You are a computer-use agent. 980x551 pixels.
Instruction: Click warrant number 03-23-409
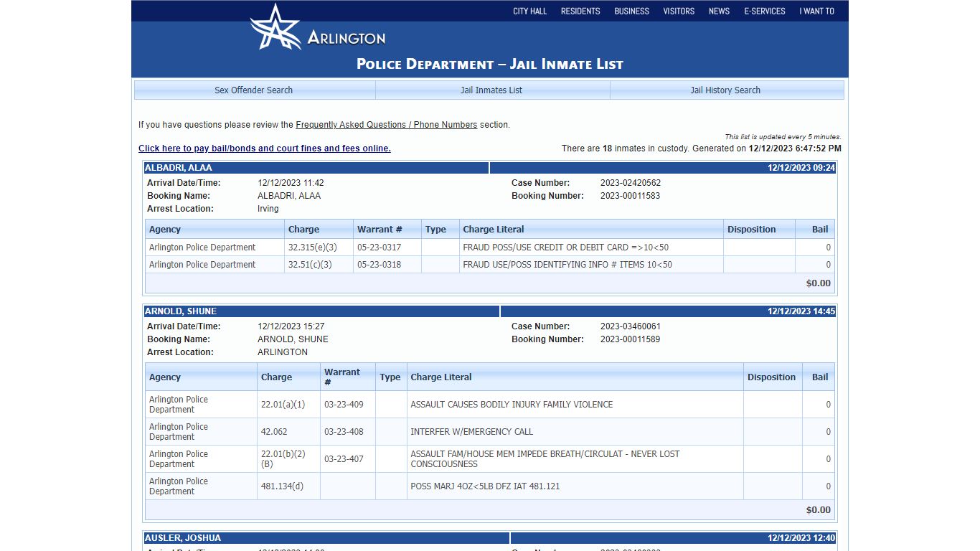[x=344, y=405]
